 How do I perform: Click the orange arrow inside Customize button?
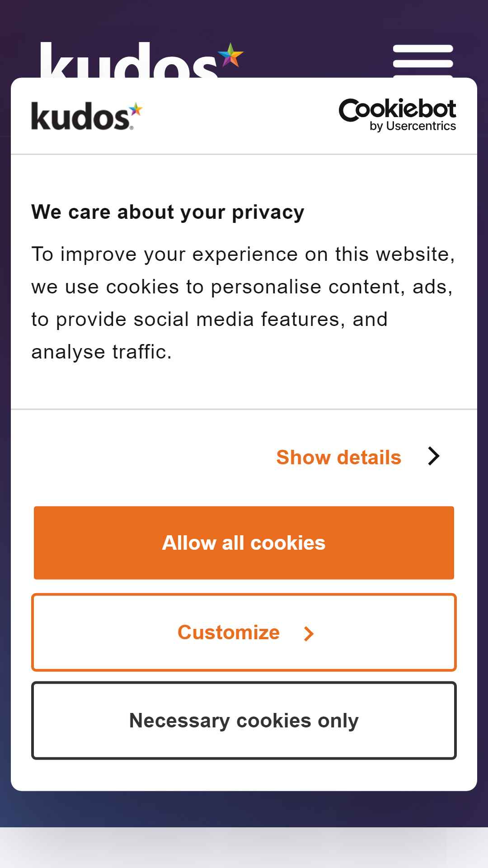(x=309, y=633)
